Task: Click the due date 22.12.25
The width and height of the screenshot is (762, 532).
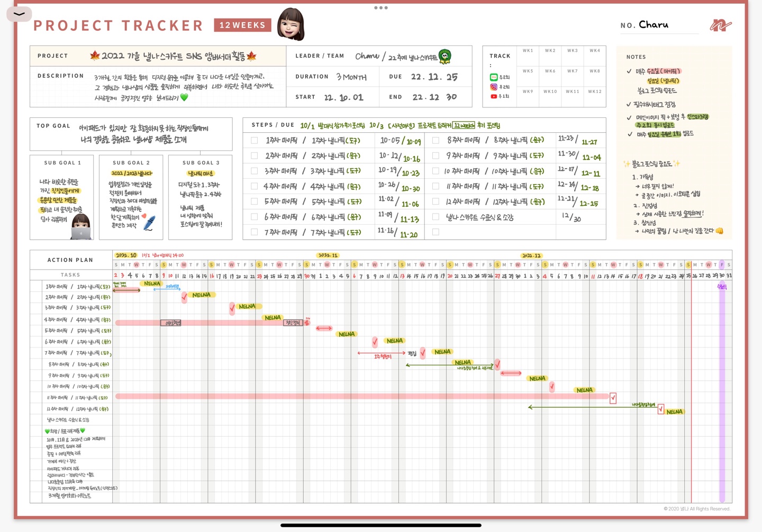Action: [x=434, y=77]
